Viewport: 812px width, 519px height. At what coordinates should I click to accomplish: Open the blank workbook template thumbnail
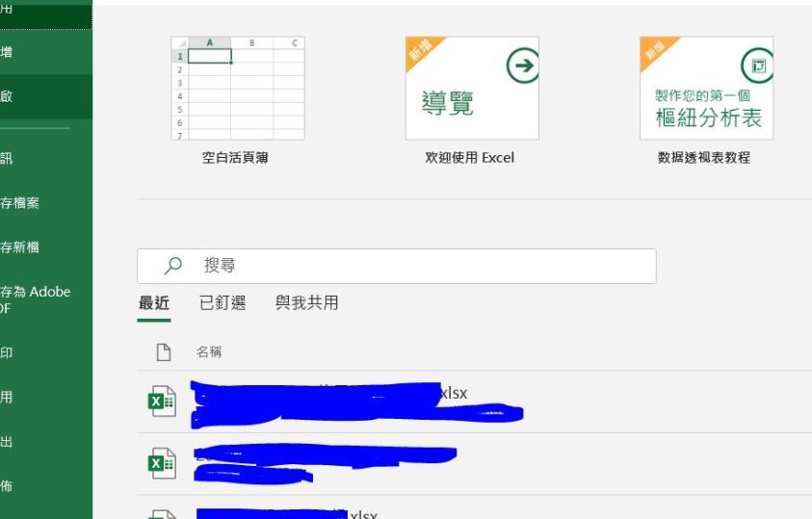pyautogui.click(x=238, y=88)
